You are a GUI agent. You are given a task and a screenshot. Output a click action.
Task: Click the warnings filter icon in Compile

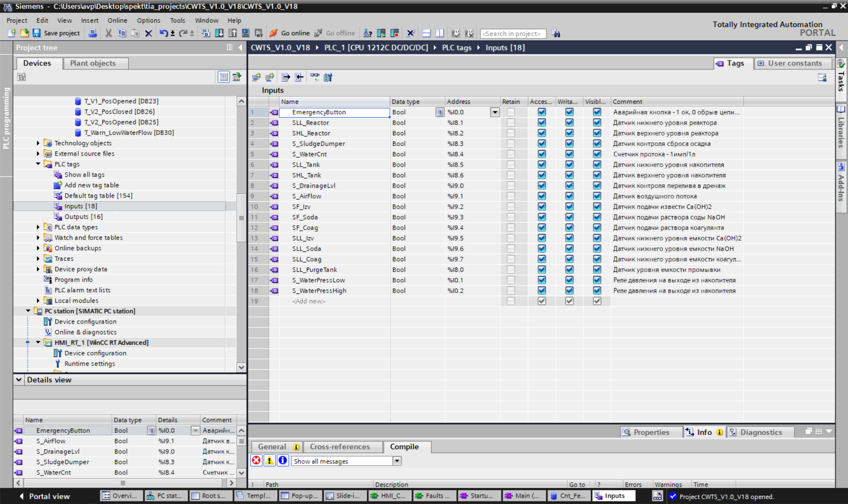[x=269, y=461]
